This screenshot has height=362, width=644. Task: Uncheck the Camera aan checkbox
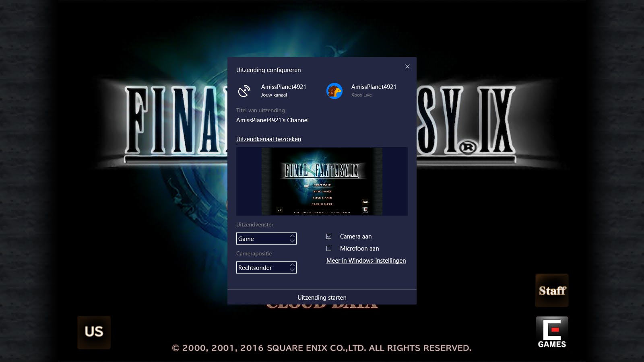329,236
